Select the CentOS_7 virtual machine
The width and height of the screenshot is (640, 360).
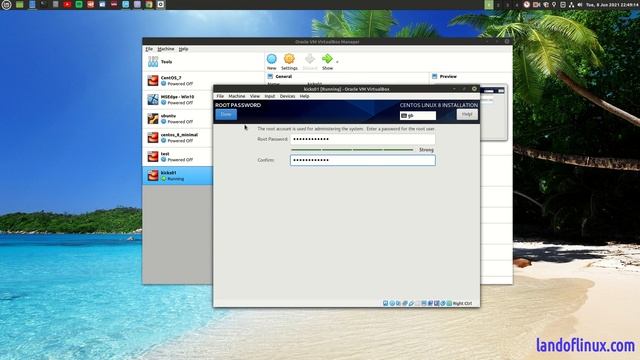coord(178,80)
